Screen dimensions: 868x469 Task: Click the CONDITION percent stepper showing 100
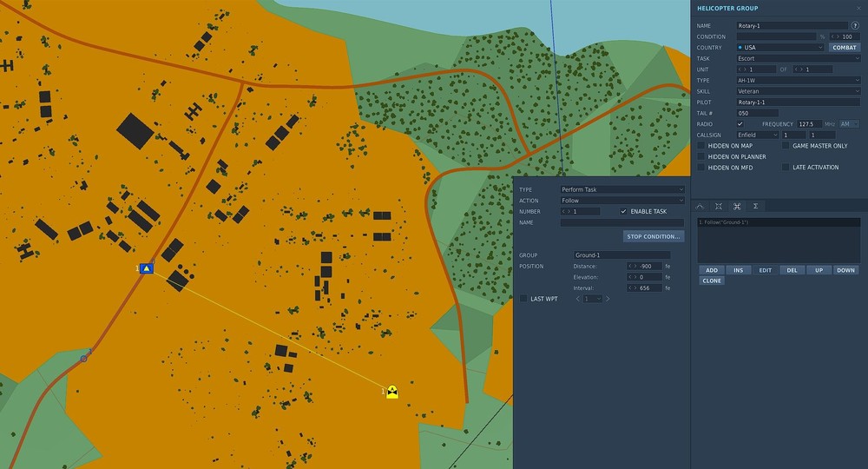[x=845, y=36]
